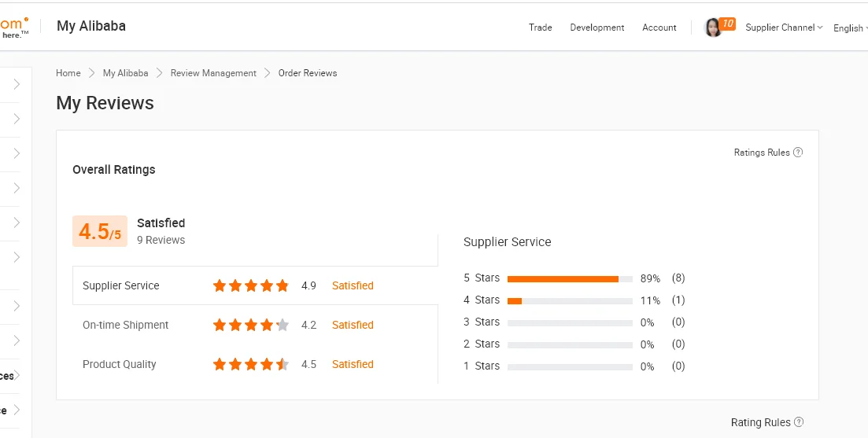868x438 pixels.
Task: Open the Account menu
Action: coord(659,28)
